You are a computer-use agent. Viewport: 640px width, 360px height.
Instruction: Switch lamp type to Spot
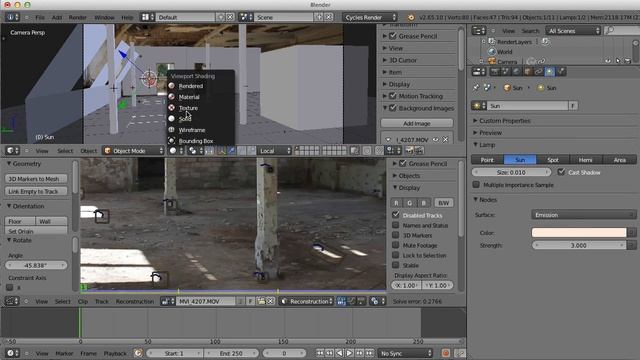pos(553,160)
